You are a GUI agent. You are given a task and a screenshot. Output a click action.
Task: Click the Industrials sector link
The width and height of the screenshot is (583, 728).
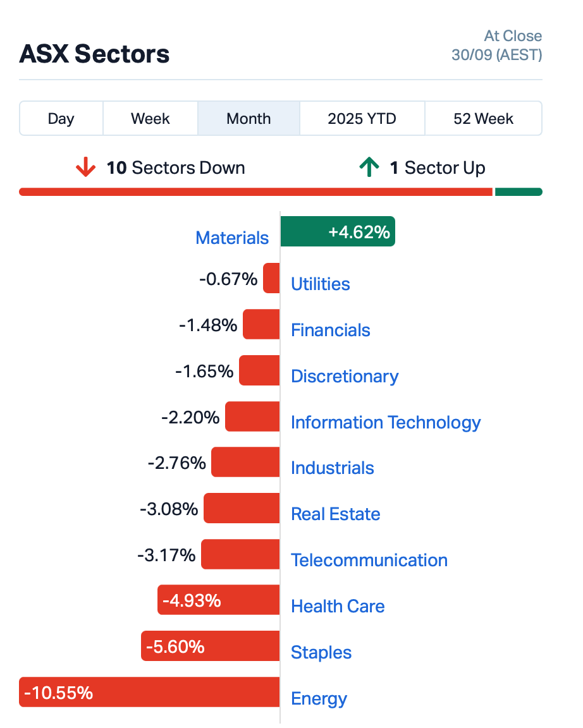pos(333,468)
